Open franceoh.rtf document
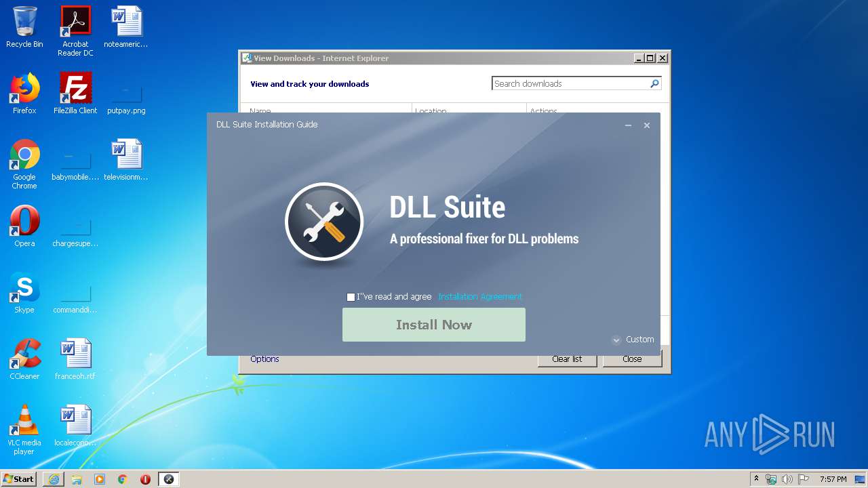Viewport: 868px width, 488px height. pyautogui.click(x=75, y=359)
